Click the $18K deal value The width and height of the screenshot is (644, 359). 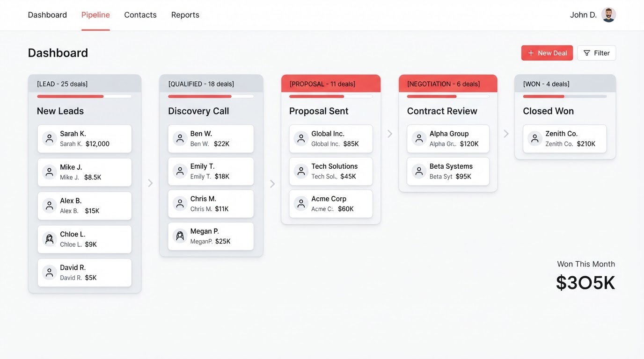pos(222,176)
